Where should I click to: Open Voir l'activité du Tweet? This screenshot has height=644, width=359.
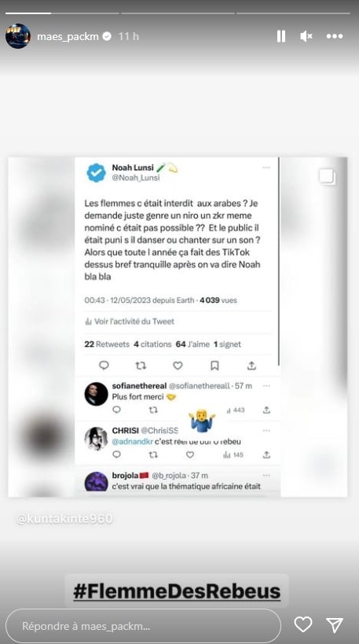click(130, 322)
